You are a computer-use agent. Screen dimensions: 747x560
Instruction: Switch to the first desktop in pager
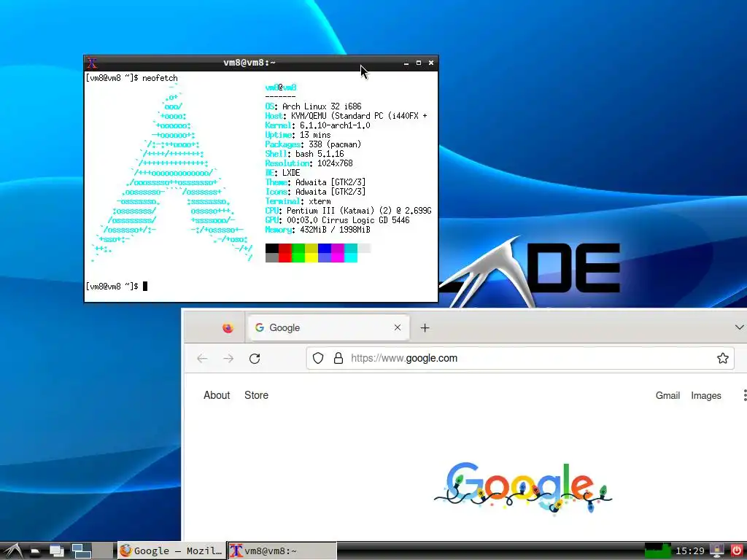coord(82,551)
